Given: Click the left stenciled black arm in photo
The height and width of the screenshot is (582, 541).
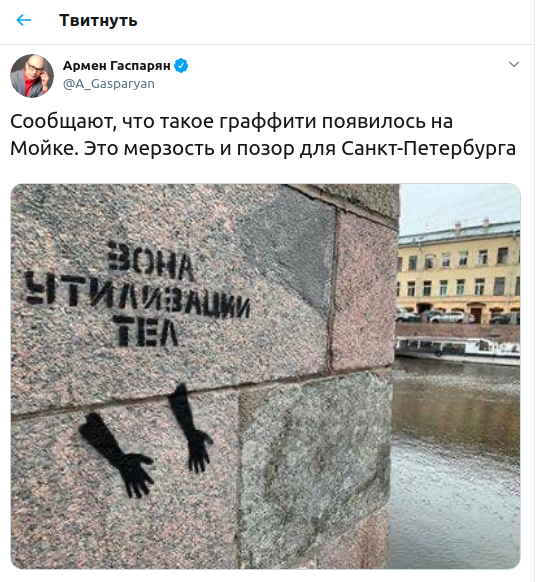Looking at the screenshot, I should click(117, 455).
